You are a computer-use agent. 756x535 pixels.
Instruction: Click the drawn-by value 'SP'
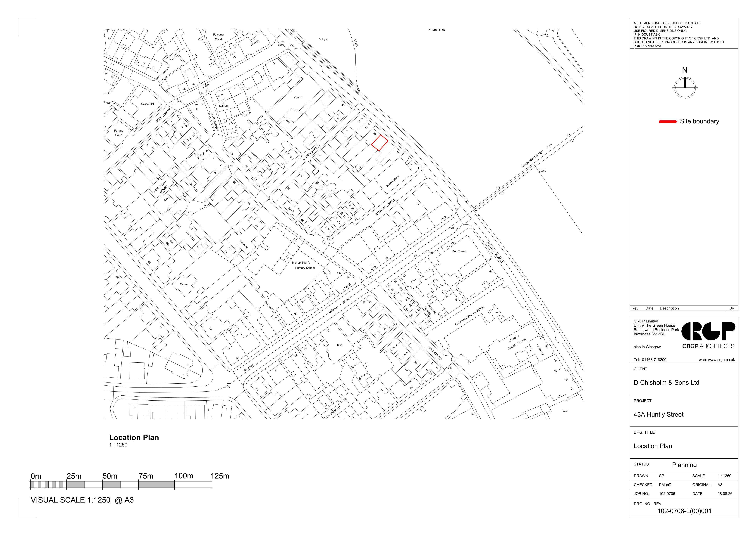click(x=661, y=476)
